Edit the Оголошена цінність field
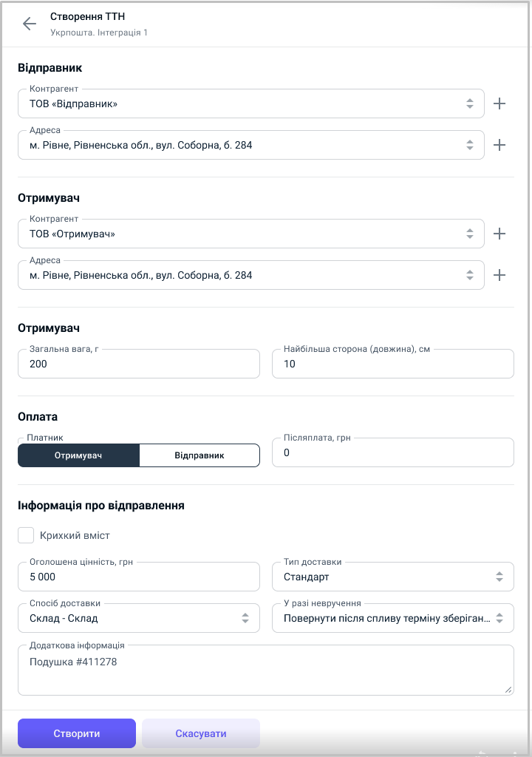The width and height of the screenshot is (532, 757). point(139,577)
